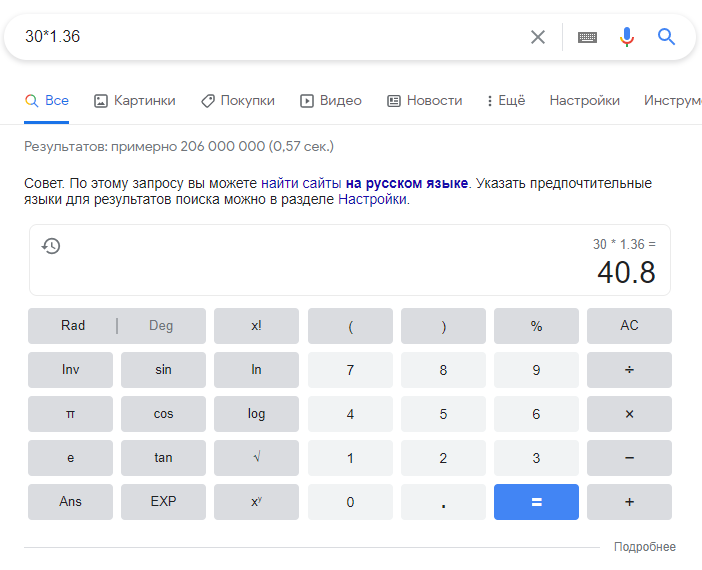
Task: Click into the search query field
Action: click(269, 37)
